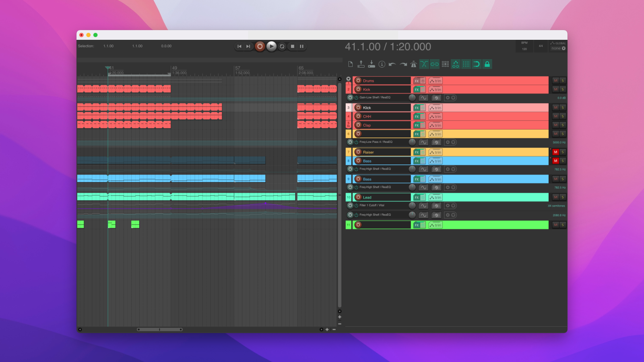Click the bar 57 ruler marker
Screen dimensions: 644x362
(x=237, y=68)
